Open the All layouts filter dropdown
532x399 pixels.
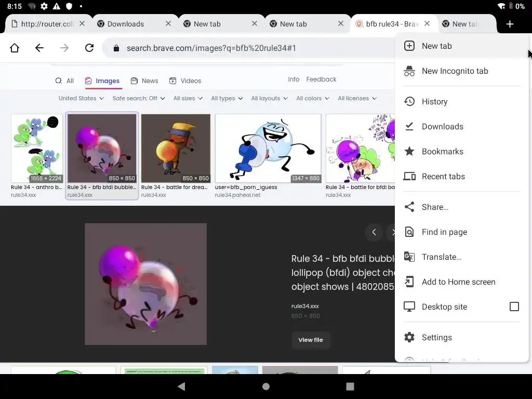pyautogui.click(x=270, y=98)
